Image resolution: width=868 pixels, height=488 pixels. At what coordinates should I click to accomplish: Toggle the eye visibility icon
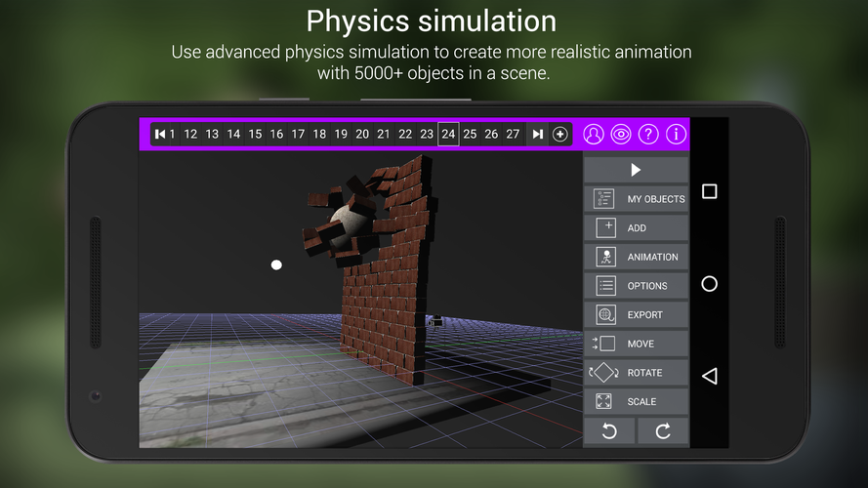click(x=621, y=134)
